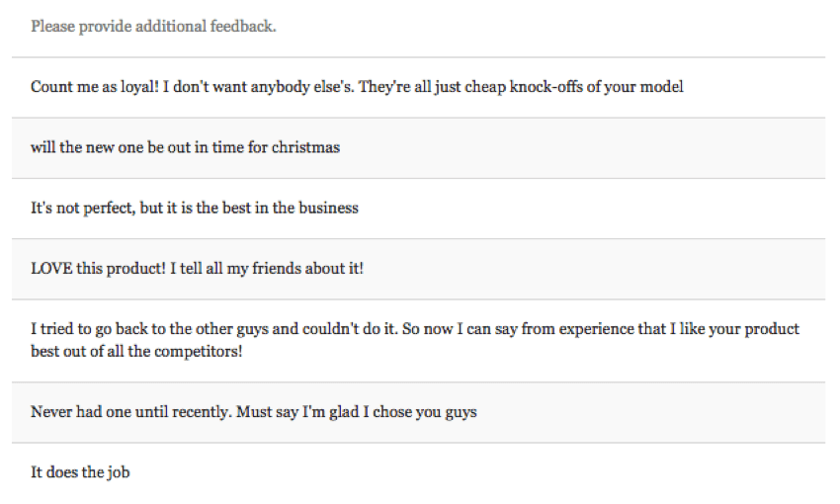Click the word 'feedback' in the heading

241,27
